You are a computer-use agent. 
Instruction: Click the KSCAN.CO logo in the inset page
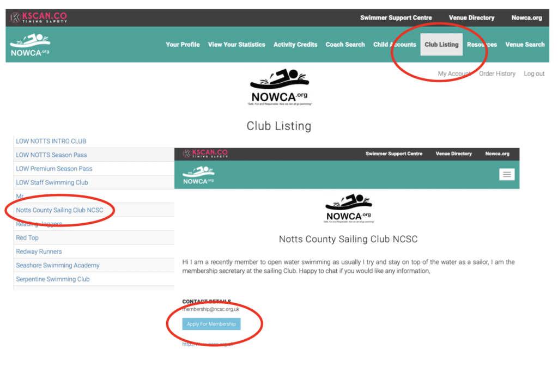click(x=205, y=154)
